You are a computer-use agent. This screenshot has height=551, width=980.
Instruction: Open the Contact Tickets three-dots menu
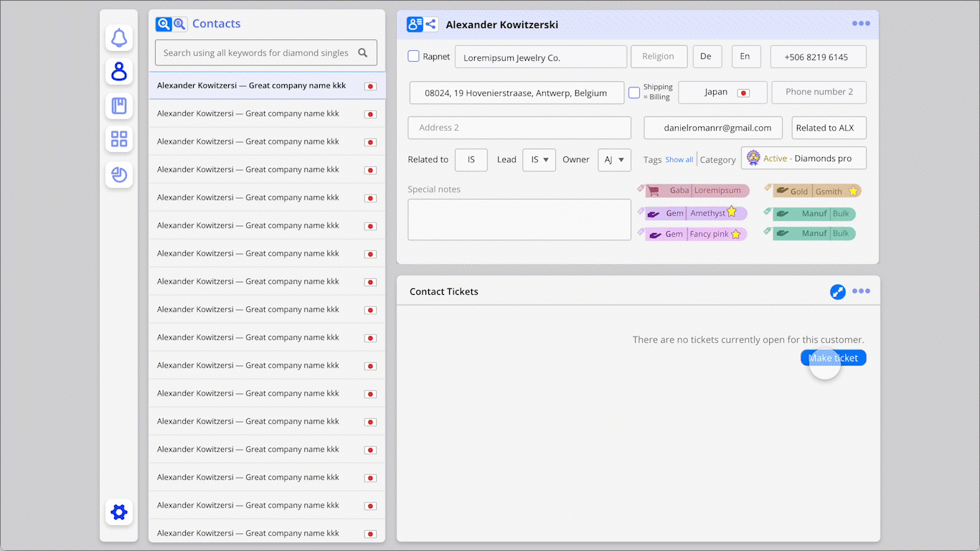pos(861,291)
